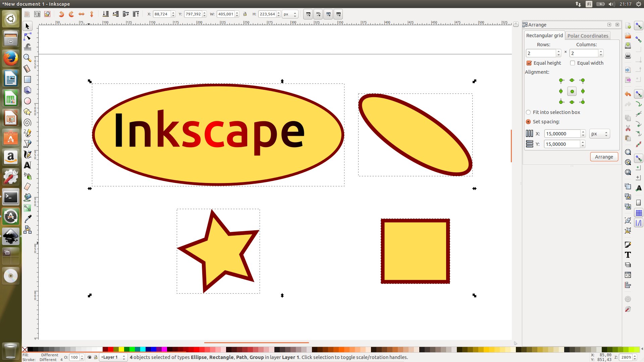This screenshot has width=644, height=362.
Task: Pick the Star and polygon tool
Action: [x=28, y=112]
